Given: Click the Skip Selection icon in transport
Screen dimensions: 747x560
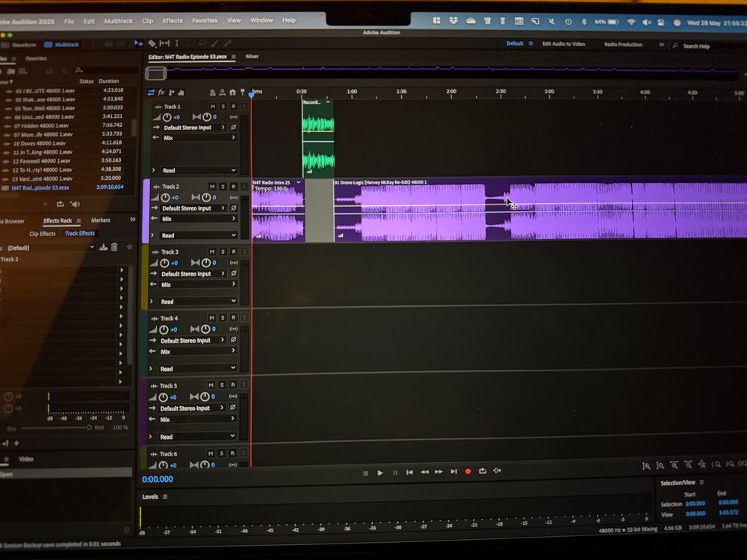Looking at the screenshot, I should pyautogui.click(x=497, y=470).
